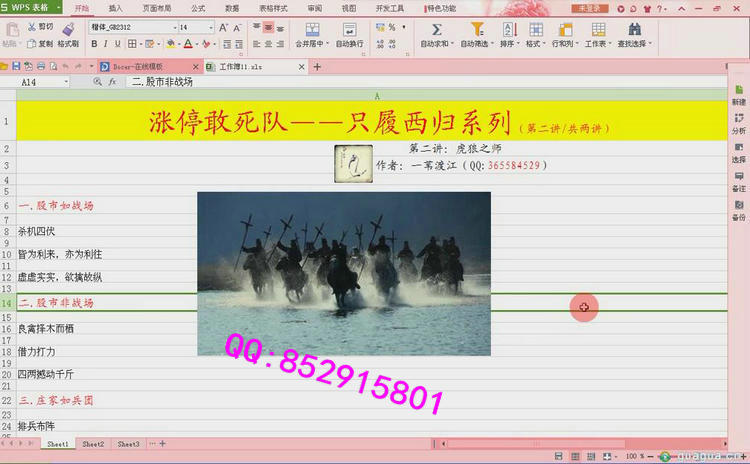Toggle italic formatting
Viewport: 750px width, 464px height.
click(108, 44)
